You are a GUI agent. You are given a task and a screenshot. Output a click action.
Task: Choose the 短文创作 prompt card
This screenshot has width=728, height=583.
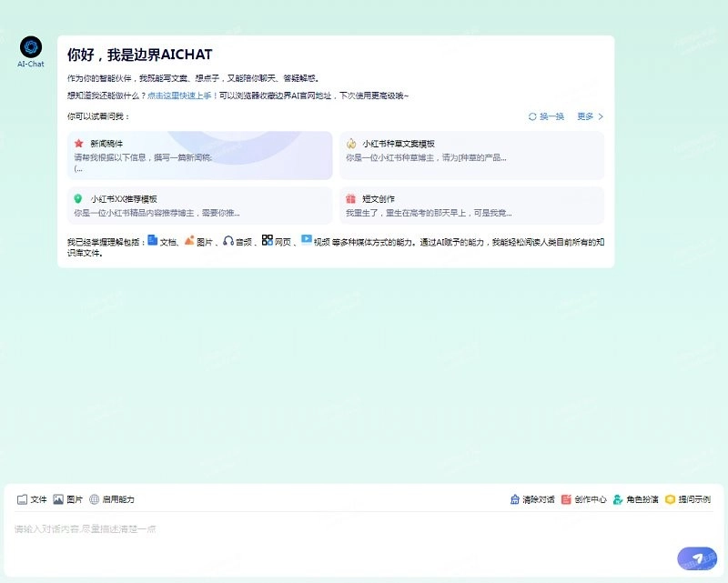point(470,206)
